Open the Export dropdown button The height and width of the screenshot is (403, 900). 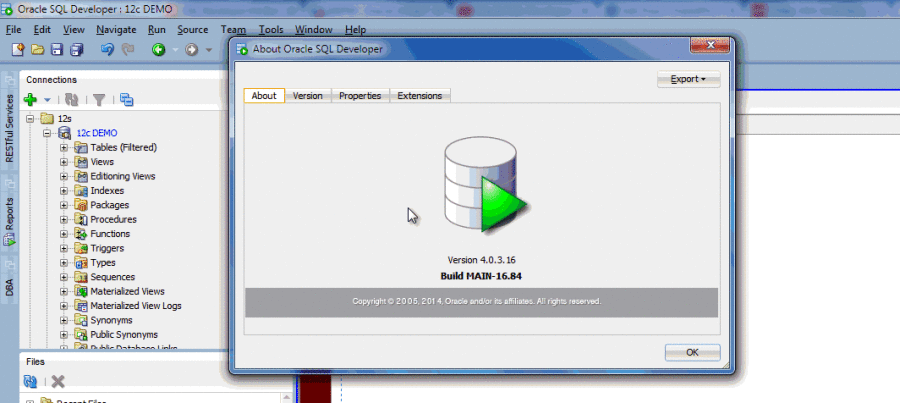click(x=688, y=78)
